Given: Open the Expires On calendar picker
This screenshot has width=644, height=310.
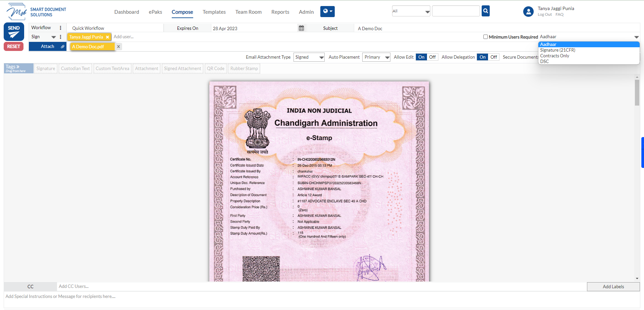Looking at the screenshot, I should [x=301, y=28].
